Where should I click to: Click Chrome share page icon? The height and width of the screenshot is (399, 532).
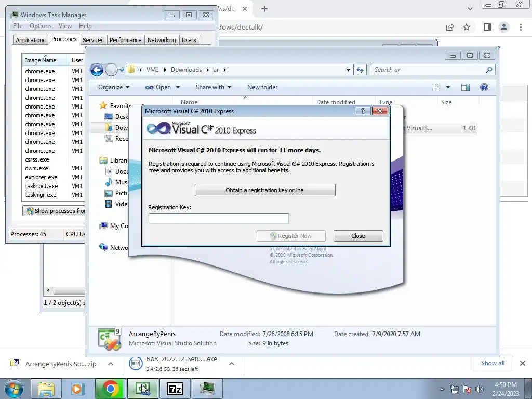coord(450,27)
